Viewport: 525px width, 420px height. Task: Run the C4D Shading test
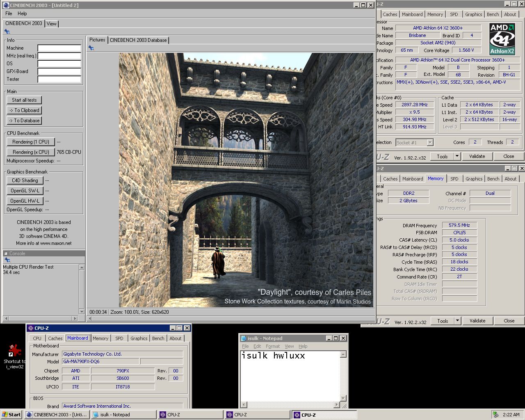pyautogui.click(x=25, y=180)
